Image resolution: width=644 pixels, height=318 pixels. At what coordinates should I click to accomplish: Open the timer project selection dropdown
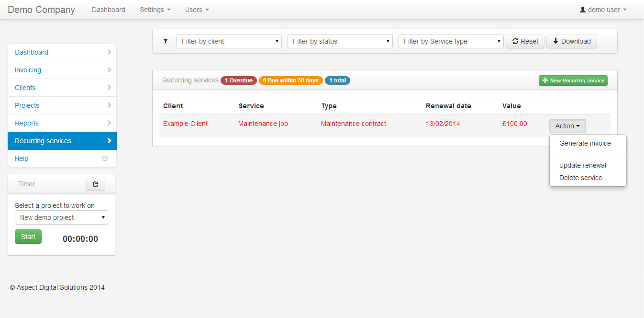coord(61,217)
